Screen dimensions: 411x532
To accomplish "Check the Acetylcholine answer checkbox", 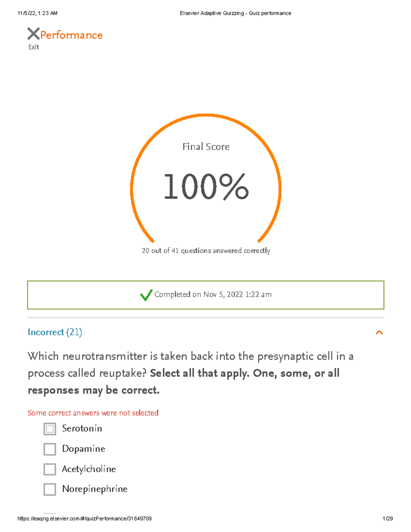I will click(x=50, y=469).
